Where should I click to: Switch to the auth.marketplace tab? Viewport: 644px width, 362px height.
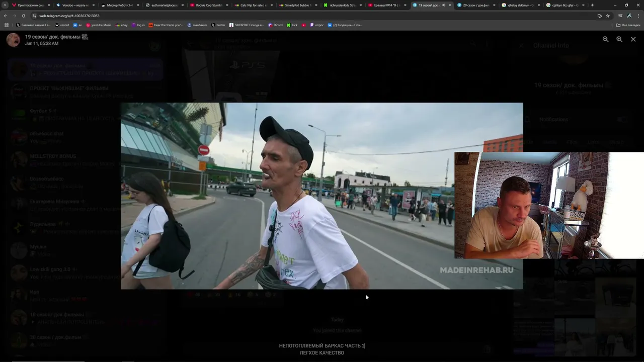point(165,5)
